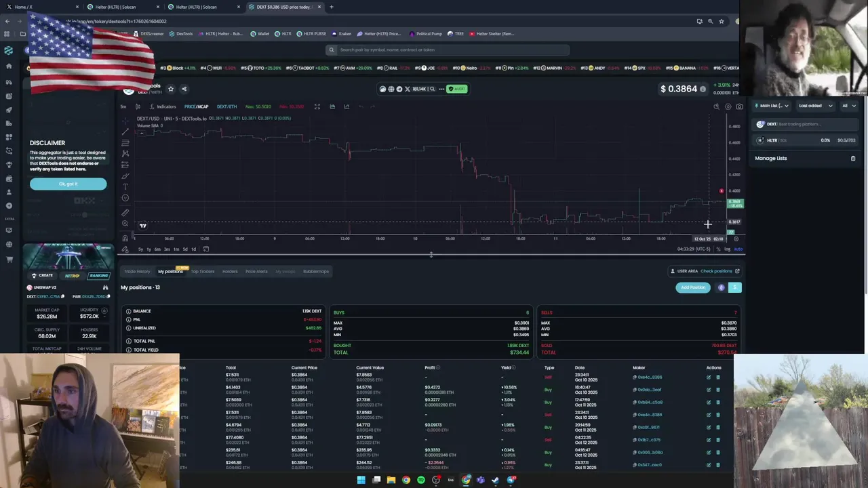Edit the position with maker 0x0dc...3eaf
This screenshot has height=488, width=868.
(709, 390)
